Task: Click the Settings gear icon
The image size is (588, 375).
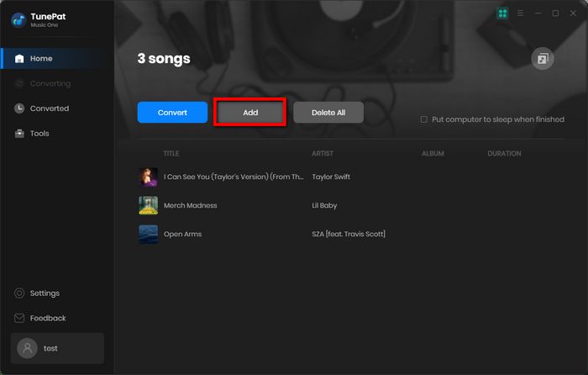Action: coord(19,293)
